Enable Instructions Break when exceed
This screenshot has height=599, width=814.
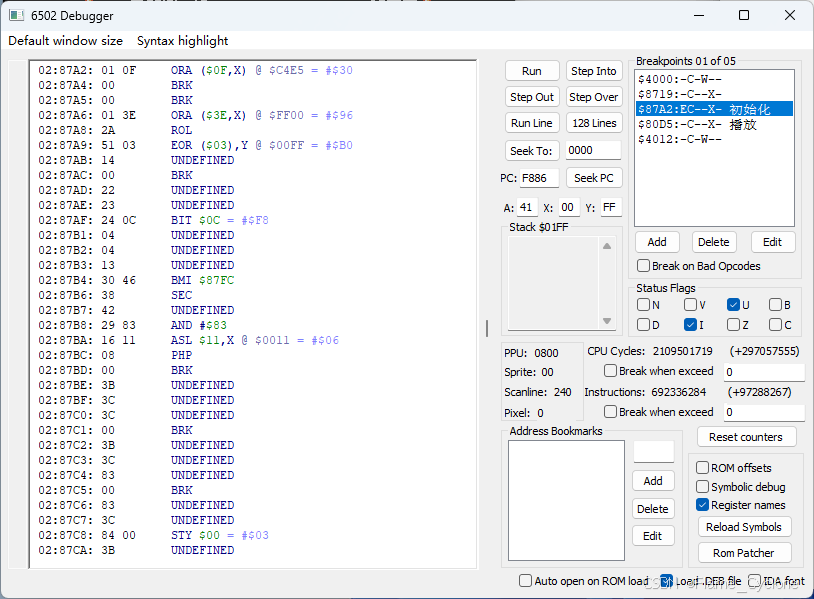(611, 412)
